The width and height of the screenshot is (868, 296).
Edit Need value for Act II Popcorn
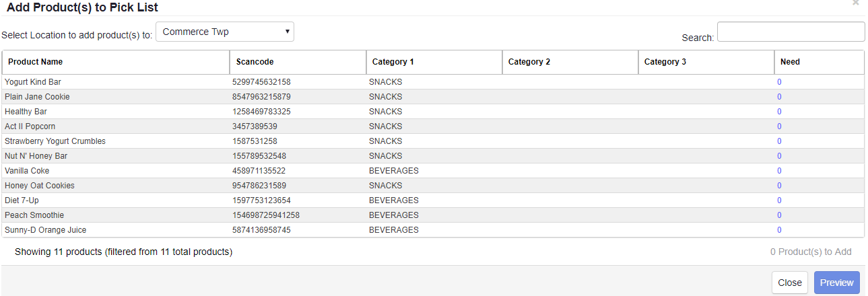coord(779,126)
